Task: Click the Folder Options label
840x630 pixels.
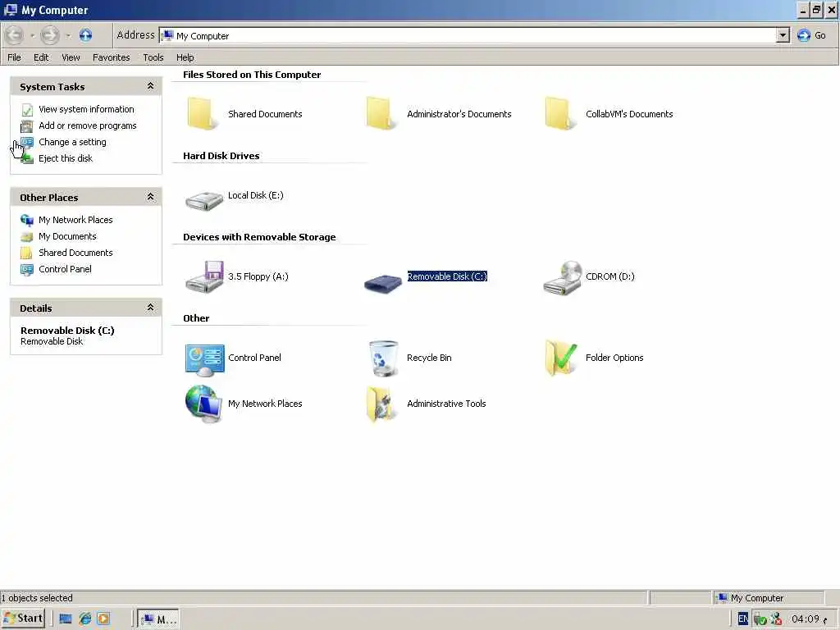Action: [614, 358]
